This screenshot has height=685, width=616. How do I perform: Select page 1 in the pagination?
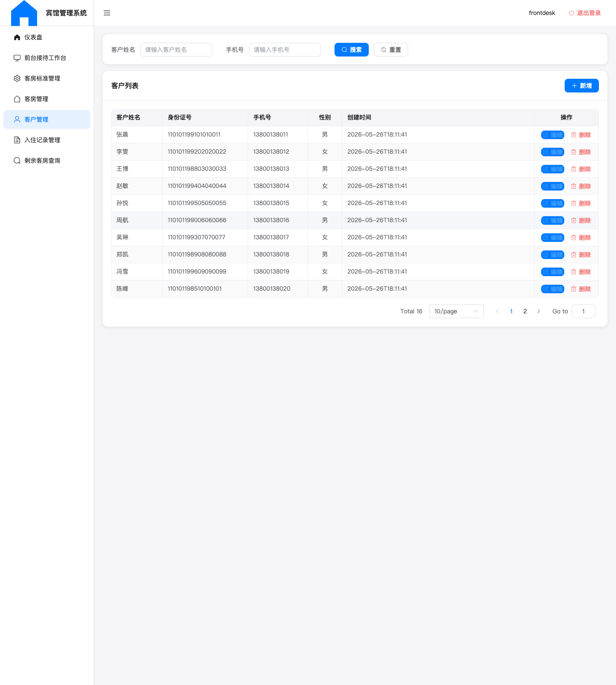(511, 311)
